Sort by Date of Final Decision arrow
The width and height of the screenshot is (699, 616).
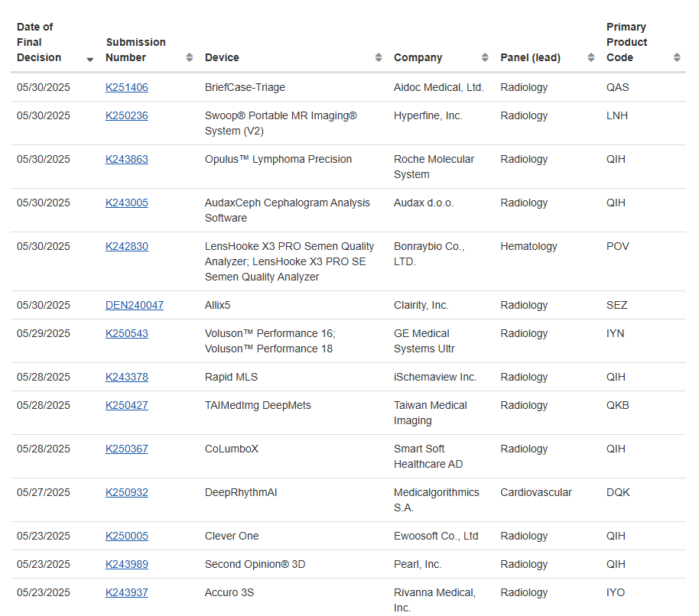point(90,59)
